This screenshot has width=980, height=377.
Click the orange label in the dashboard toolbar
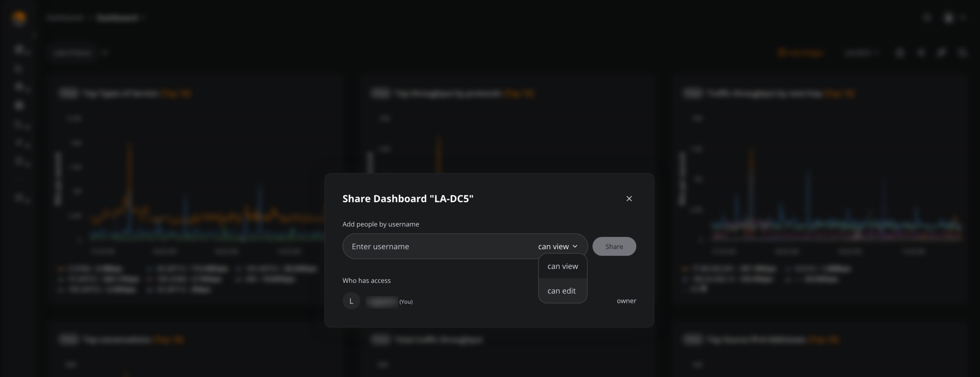800,53
